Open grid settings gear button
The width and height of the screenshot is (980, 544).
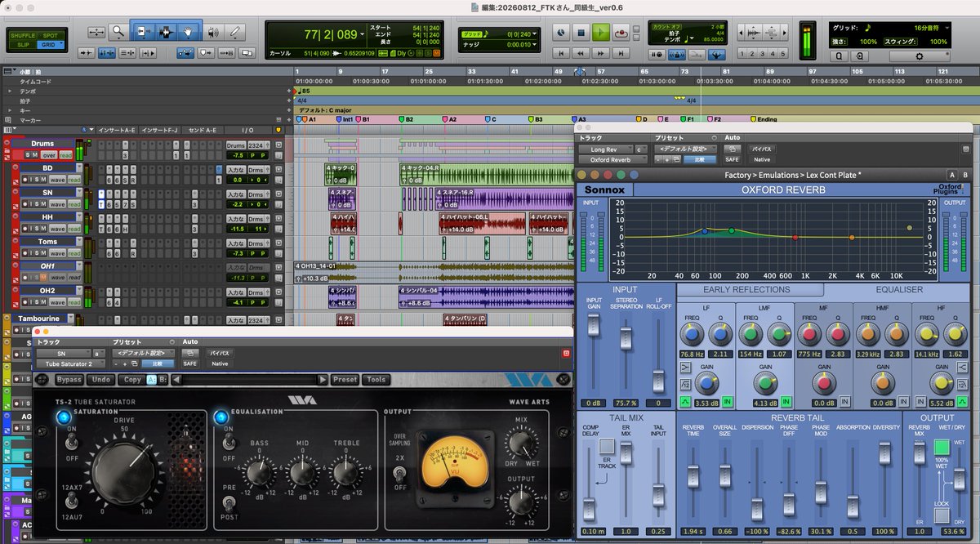click(x=919, y=56)
